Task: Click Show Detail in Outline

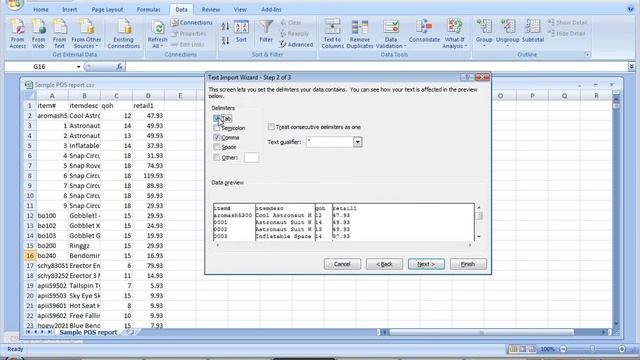Action: pyautogui.click(x=567, y=22)
